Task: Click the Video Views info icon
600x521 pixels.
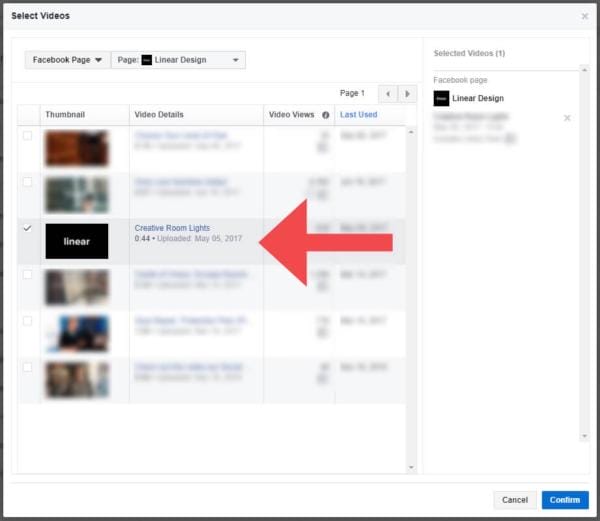Action: [x=326, y=115]
